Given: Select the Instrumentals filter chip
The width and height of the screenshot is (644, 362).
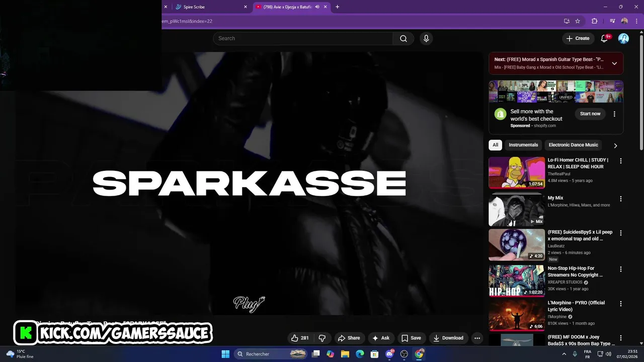Looking at the screenshot, I should click(x=523, y=145).
